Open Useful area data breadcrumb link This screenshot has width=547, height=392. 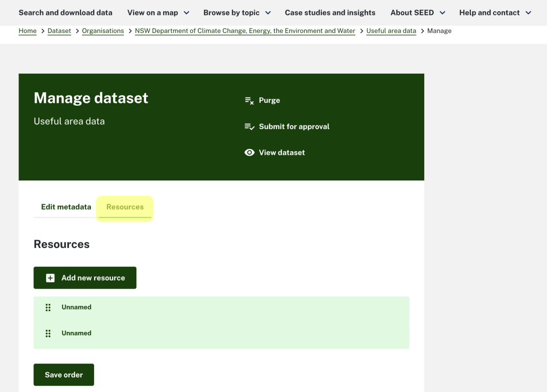[x=391, y=31]
